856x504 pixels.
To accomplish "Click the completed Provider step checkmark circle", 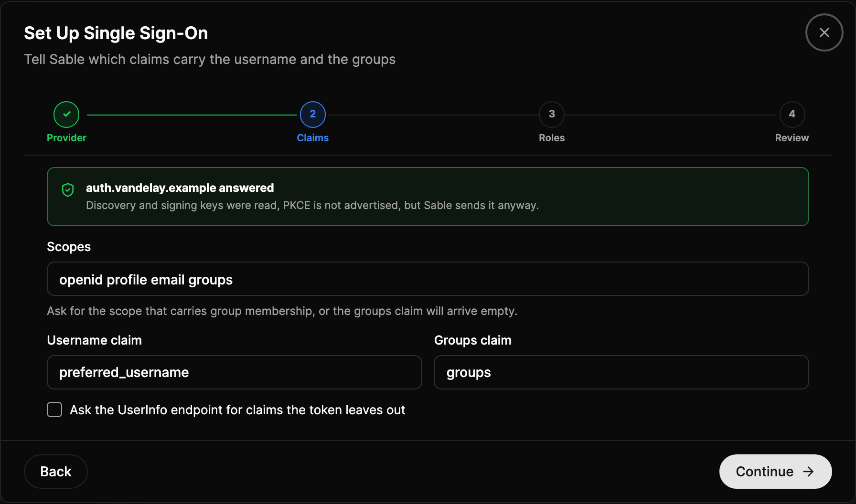I will [66, 115].
